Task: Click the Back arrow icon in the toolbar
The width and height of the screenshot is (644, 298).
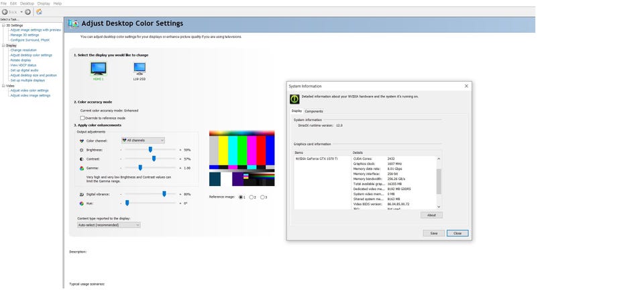Action: coord(5,12)
